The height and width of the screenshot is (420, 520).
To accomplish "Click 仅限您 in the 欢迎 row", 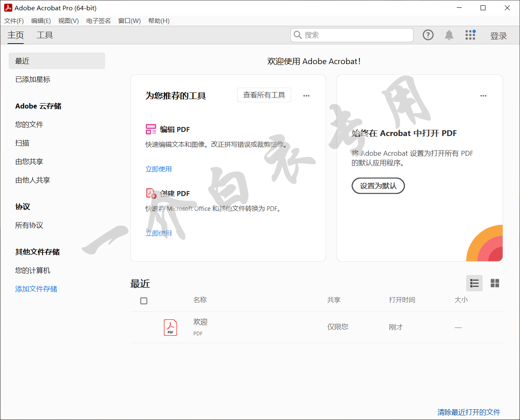I will [x=338, y=327].
